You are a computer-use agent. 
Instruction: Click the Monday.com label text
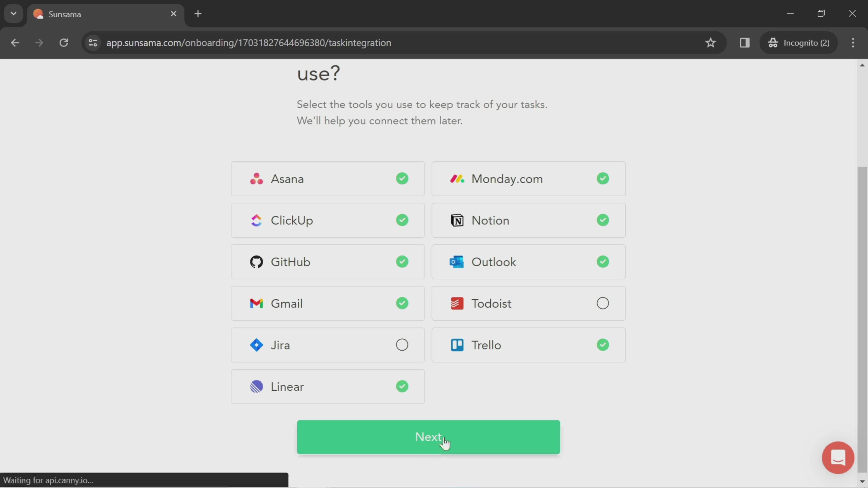click(x=507, y=179)
